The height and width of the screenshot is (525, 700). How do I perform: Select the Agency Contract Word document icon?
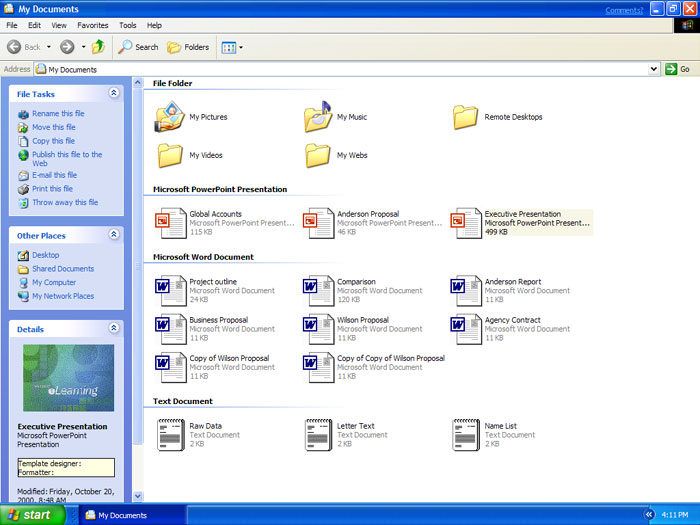pyautogui.click(x=466, y=329)
